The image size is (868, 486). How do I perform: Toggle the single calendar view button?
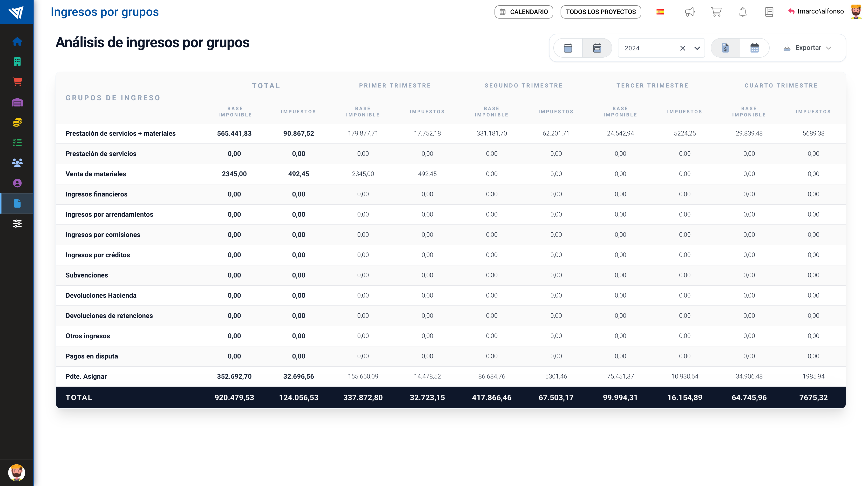(x=568, y=48)
